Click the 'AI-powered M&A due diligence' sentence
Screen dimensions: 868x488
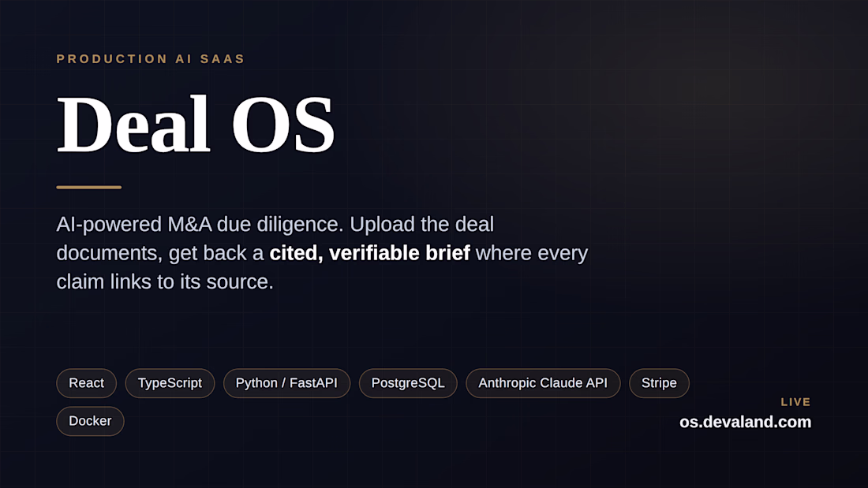pyautogui.click(x=200, y=225)
